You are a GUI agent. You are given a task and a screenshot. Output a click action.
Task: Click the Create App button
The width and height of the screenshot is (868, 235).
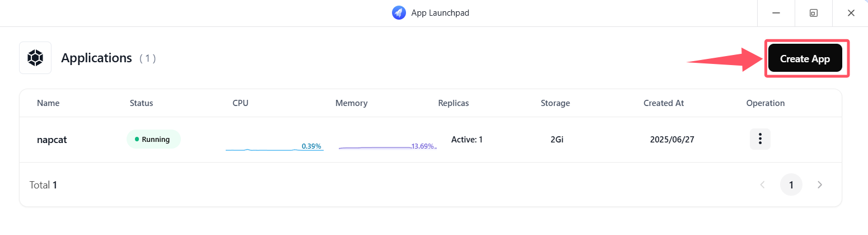pyautogui.click(x=805, y=58)
